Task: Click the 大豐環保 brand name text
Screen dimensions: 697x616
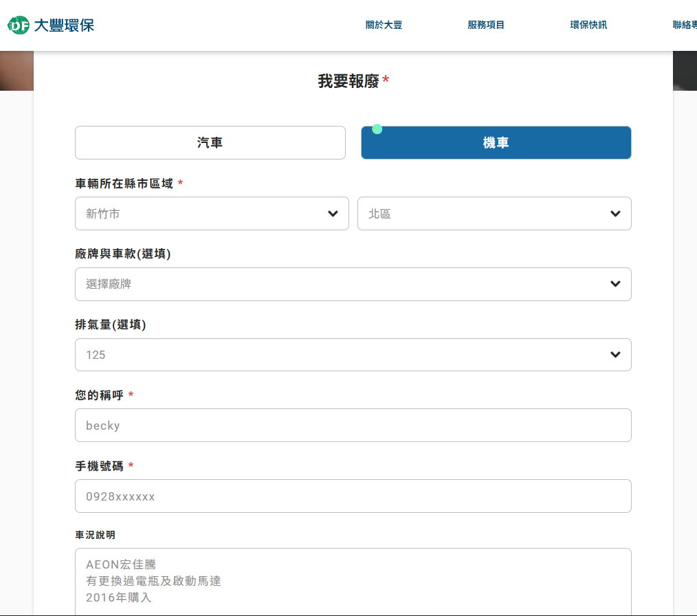Action: coord(64,25)
